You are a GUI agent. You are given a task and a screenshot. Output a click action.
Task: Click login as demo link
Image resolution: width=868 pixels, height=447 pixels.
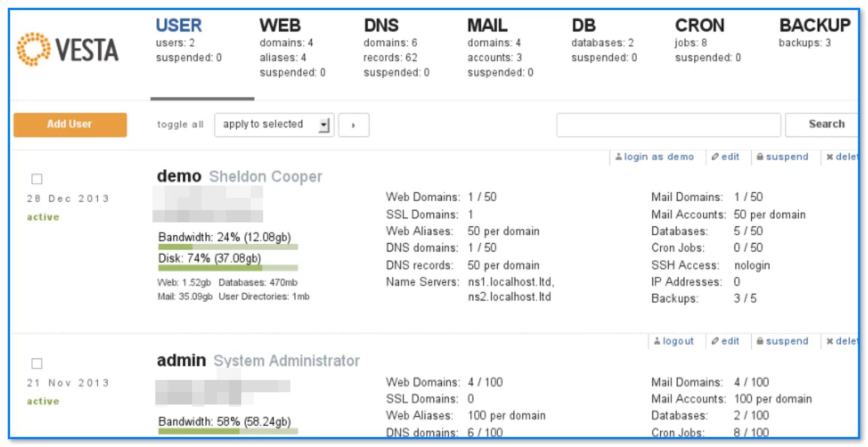(x=655, y=157)
